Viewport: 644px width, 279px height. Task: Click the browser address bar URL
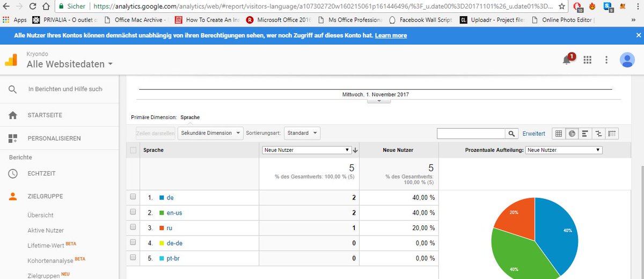coord(324,7)
